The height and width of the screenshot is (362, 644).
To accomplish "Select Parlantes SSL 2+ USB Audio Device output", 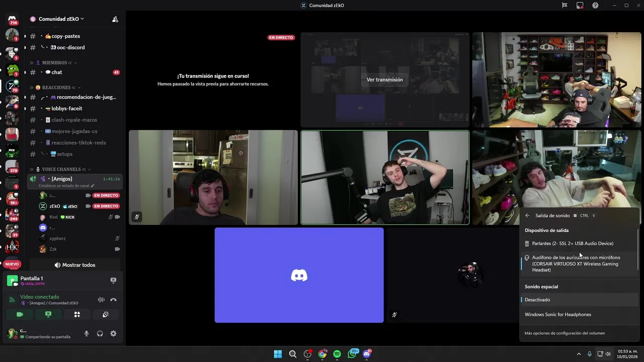I will tap(579, 243).
